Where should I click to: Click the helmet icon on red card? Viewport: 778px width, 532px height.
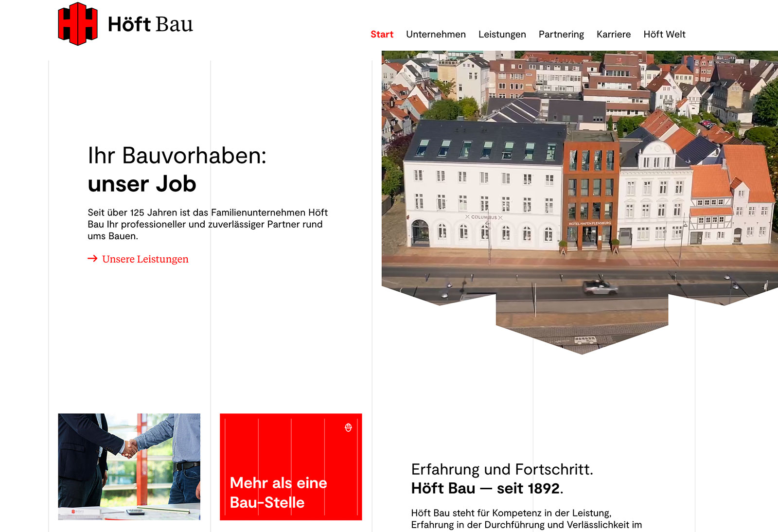tap(348, 427)
